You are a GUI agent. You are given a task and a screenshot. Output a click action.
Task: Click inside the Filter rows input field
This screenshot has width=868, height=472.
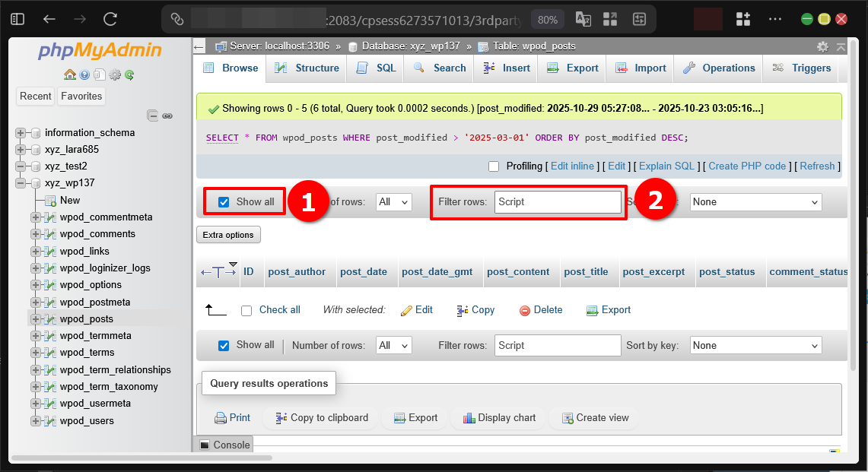558,201
